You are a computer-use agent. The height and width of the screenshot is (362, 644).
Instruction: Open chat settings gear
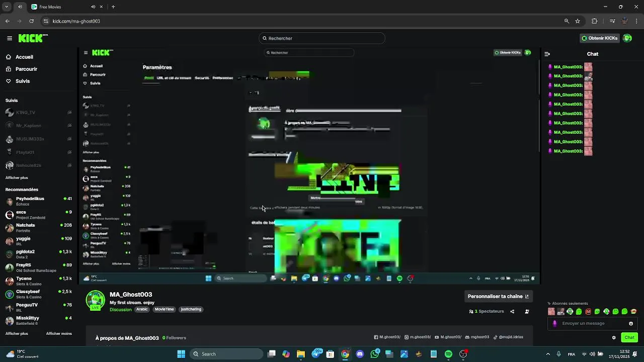click(x=614, y=337)
